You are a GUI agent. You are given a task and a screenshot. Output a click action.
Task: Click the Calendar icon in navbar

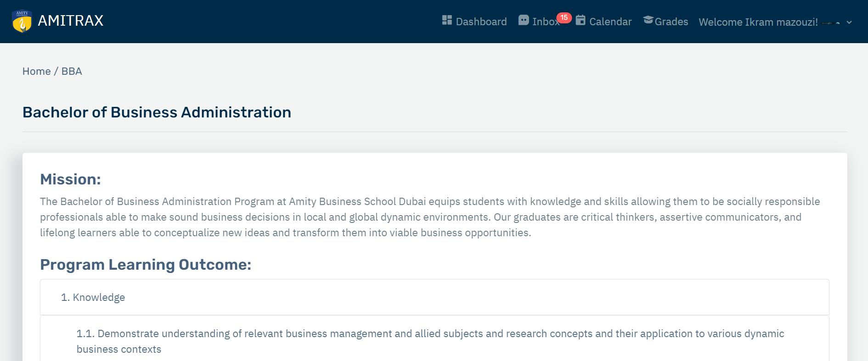point(581,20)
